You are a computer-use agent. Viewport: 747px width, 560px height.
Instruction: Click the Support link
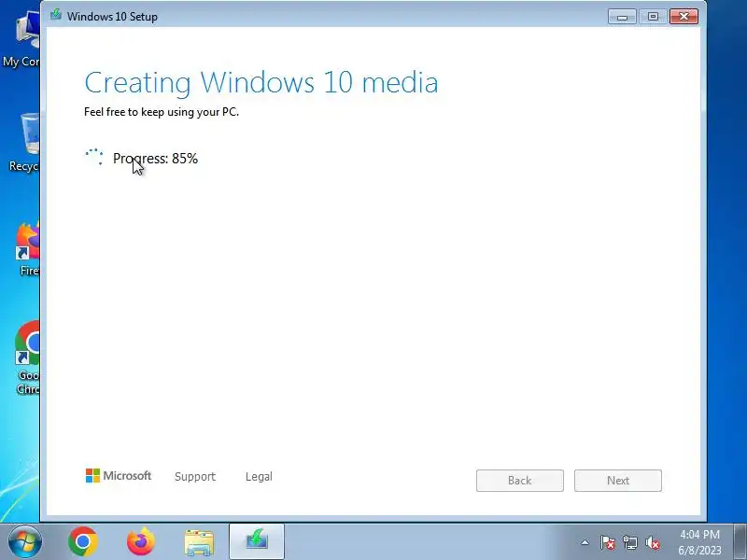click(x=195, y=477)
